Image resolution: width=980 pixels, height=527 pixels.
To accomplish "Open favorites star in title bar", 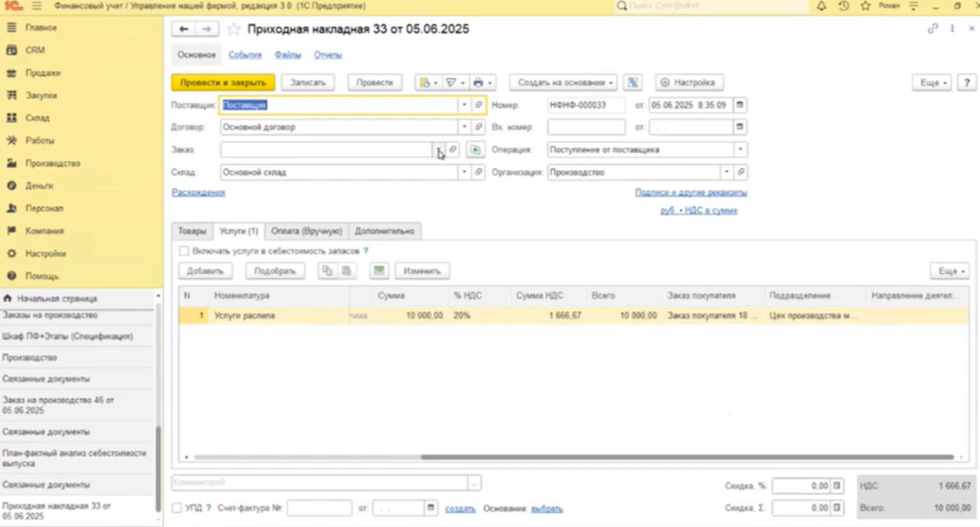I will [866, 6].
